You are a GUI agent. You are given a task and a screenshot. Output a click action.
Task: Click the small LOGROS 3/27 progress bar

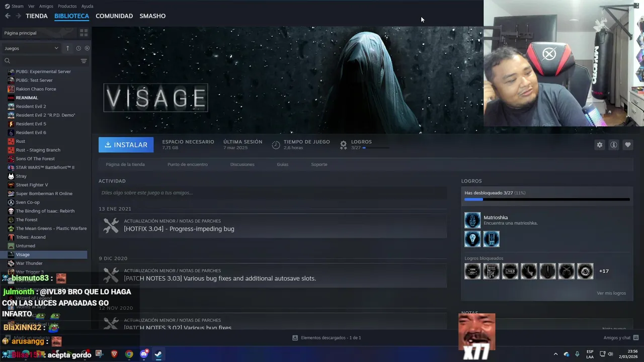(x=376, y=148)
